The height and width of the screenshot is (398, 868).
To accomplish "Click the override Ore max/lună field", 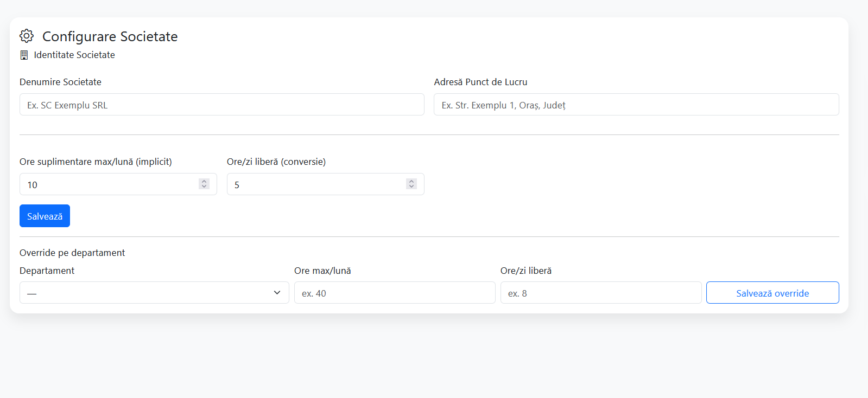I will [x=394, y=293].
